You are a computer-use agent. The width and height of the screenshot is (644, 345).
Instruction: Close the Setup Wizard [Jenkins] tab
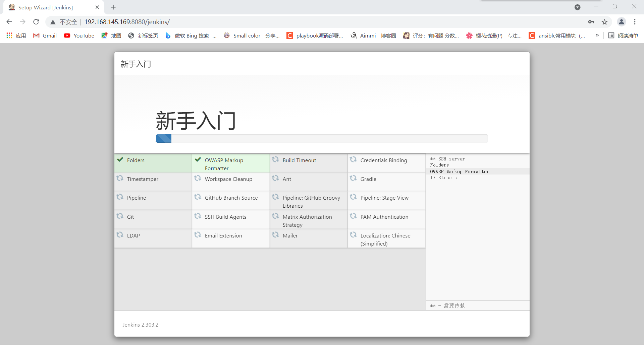click(x=97, y=7)
